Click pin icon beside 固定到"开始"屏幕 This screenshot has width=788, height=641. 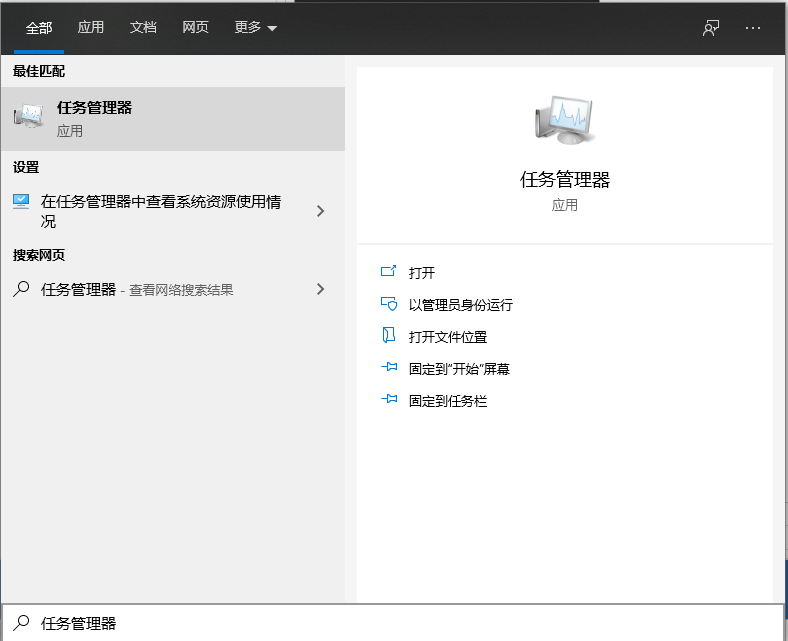(389, 367)
